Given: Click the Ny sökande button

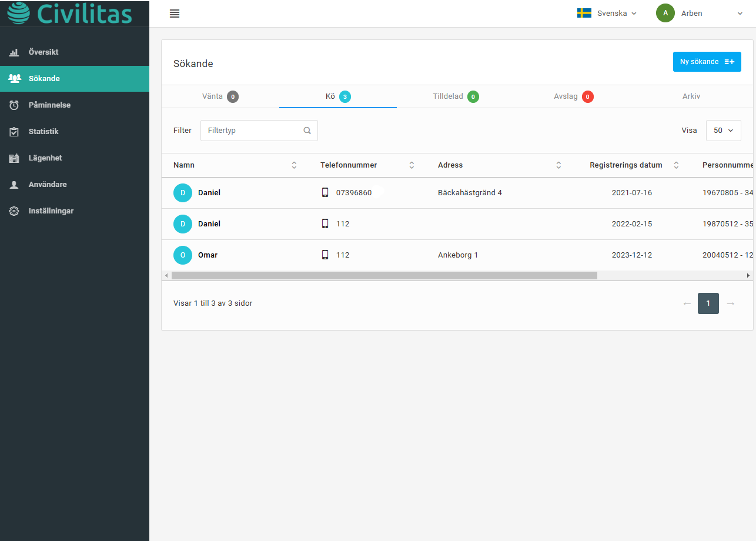Looking at the screenshot, I should [x=707, y=62].
